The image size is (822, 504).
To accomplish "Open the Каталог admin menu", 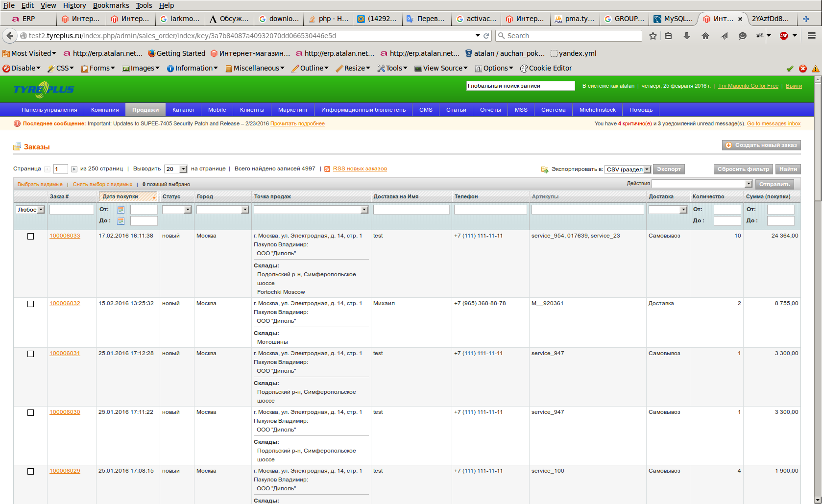I will point(184,110).
